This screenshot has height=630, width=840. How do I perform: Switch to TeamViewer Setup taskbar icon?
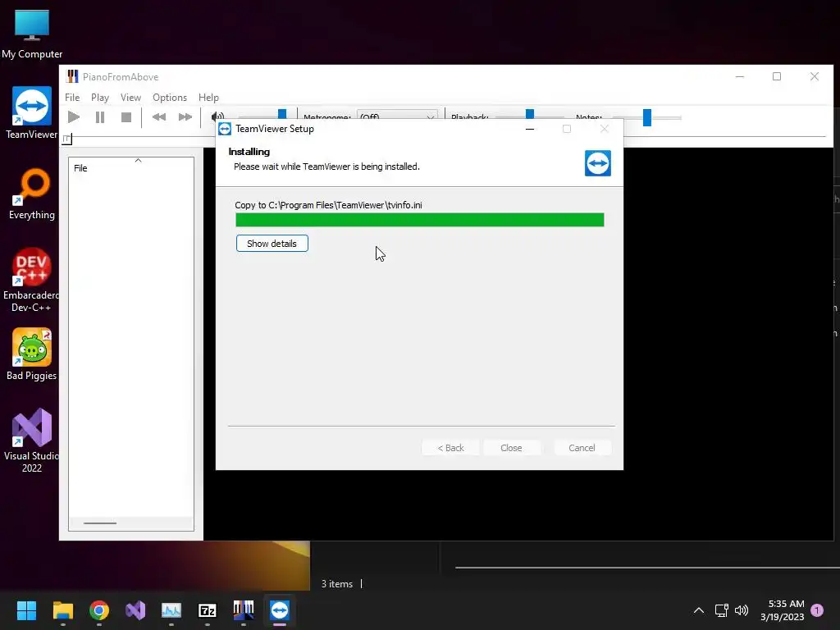(x=280, y=610)
